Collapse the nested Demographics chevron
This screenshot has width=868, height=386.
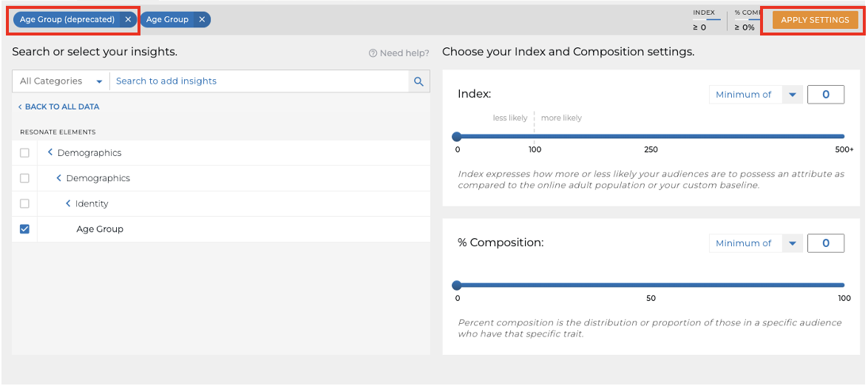(x=59, y=177)
